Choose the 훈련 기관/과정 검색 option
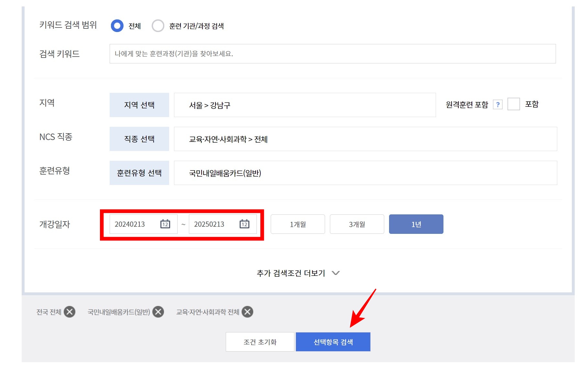 (x=158, y=26)
